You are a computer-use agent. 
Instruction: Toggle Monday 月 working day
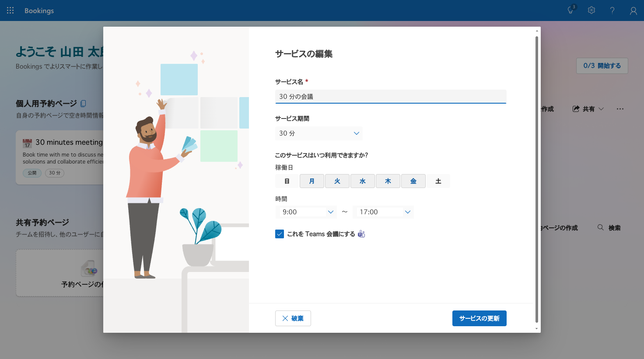click(x=312, y=181)
